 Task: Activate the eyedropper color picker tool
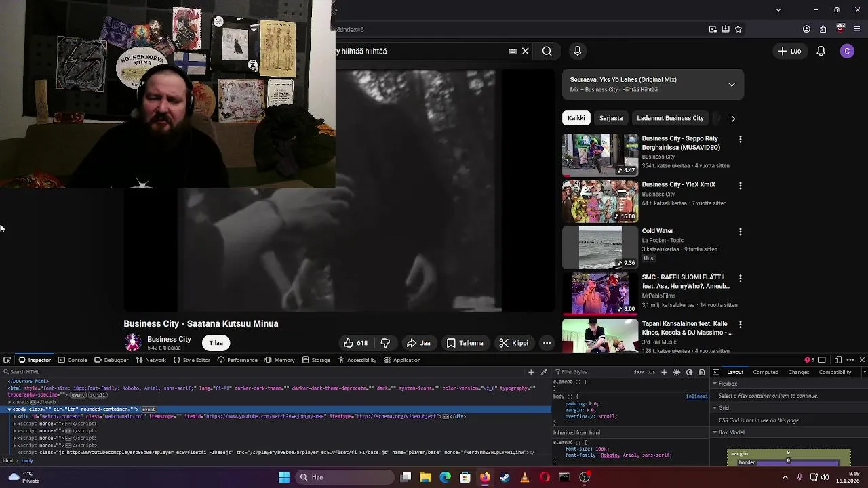544,372
